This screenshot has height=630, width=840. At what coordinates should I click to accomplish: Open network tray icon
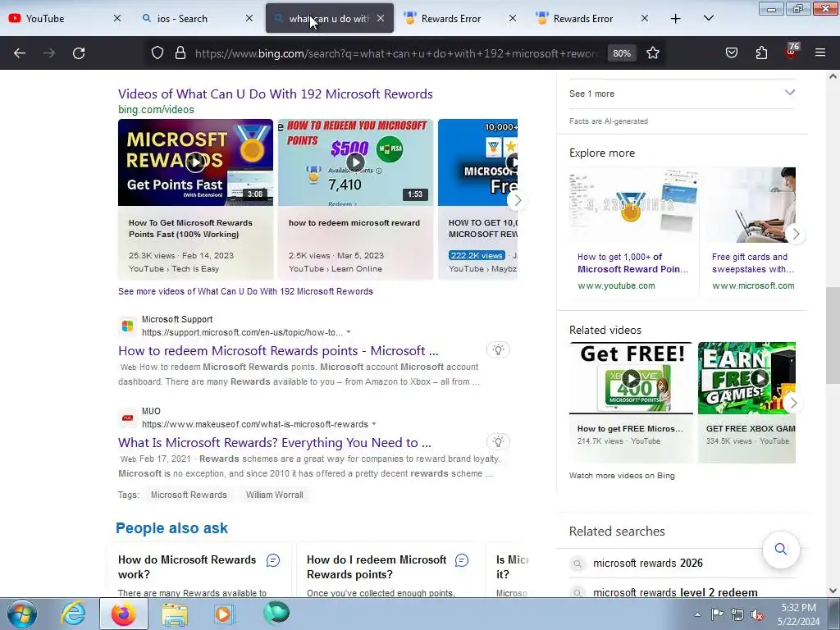pos(737,614)
